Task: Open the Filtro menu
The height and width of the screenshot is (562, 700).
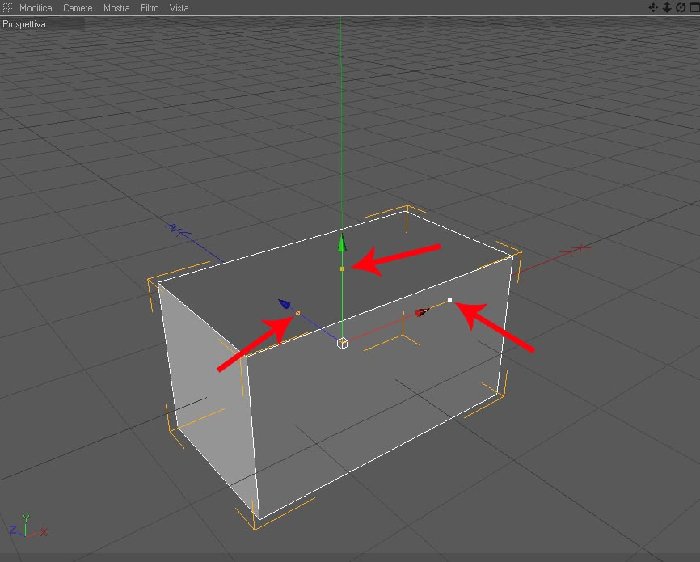Action: (149, 8)
